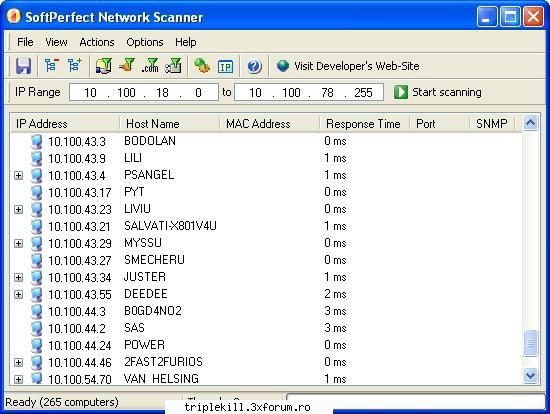The image size is (550, 414).
Task: Click the end IP range field
Action: click(x=309, y=92)
